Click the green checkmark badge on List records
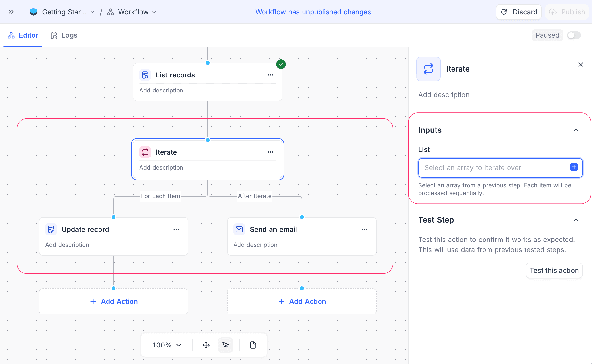 point(281,64)
